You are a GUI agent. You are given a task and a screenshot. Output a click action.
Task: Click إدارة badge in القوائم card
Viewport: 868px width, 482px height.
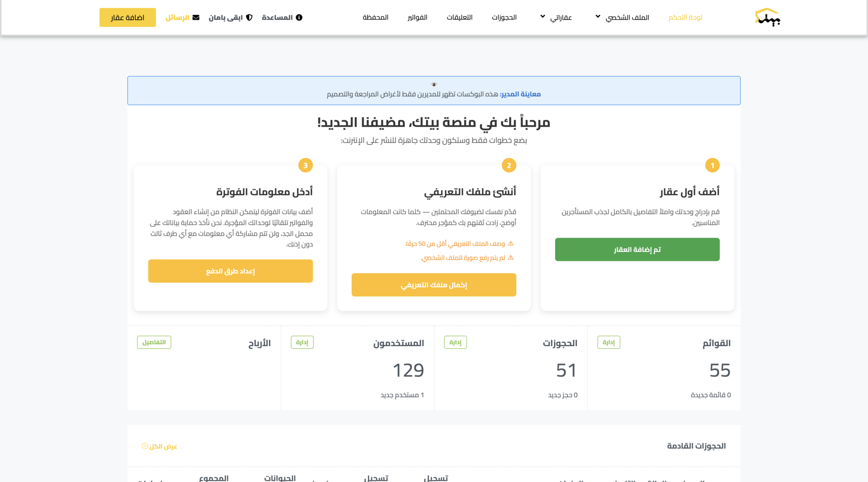coord(609,342)
